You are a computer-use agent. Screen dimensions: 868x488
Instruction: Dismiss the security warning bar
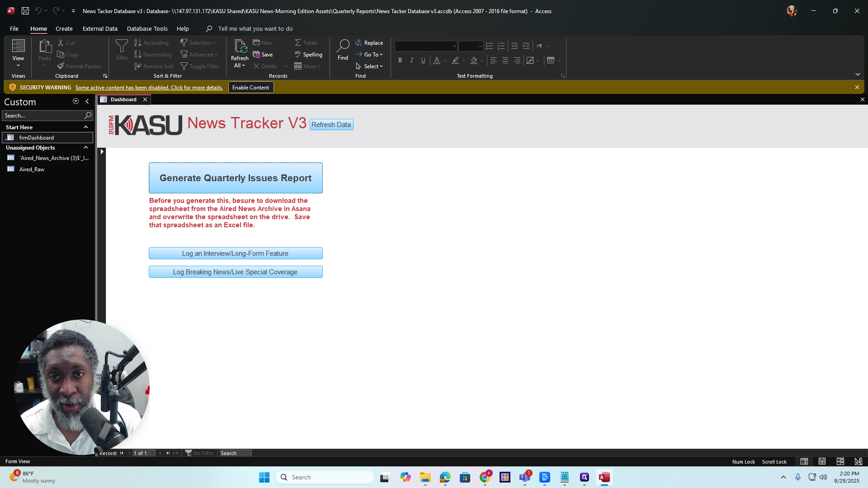pos(857,87)
